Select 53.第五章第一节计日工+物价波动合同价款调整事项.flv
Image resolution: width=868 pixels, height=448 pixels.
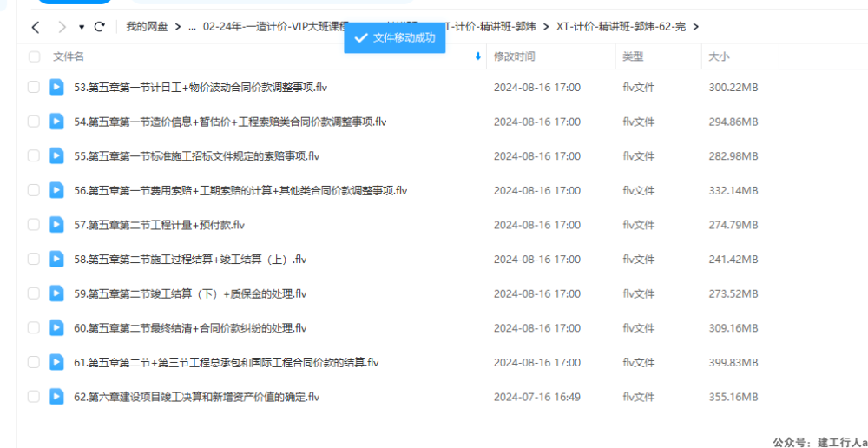point(201,88)
